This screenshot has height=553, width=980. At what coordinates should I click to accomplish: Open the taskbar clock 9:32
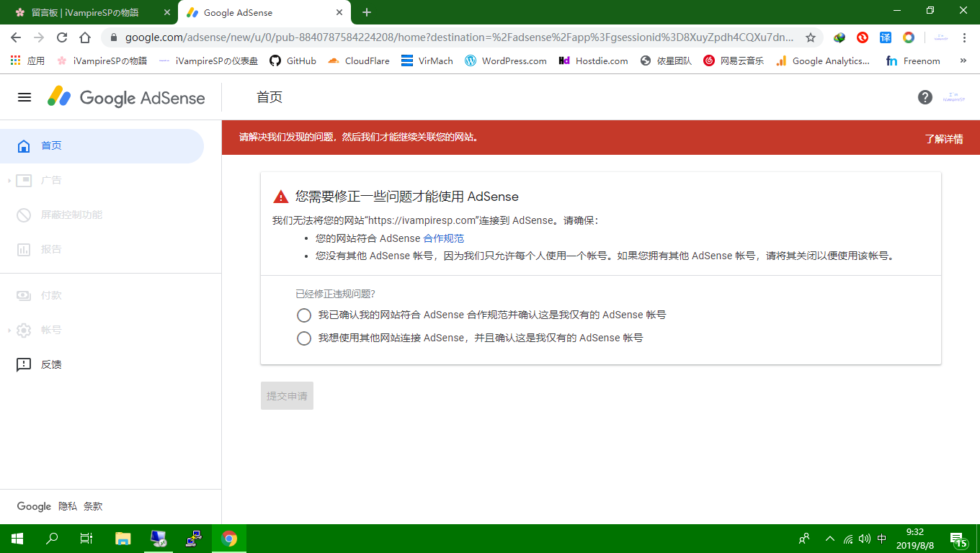915,539
